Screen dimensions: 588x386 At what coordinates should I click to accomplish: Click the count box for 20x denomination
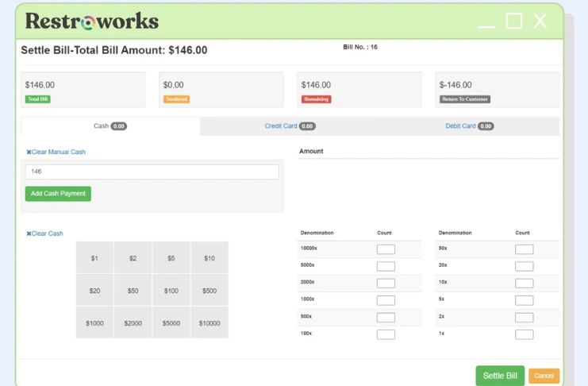[525, 266]
